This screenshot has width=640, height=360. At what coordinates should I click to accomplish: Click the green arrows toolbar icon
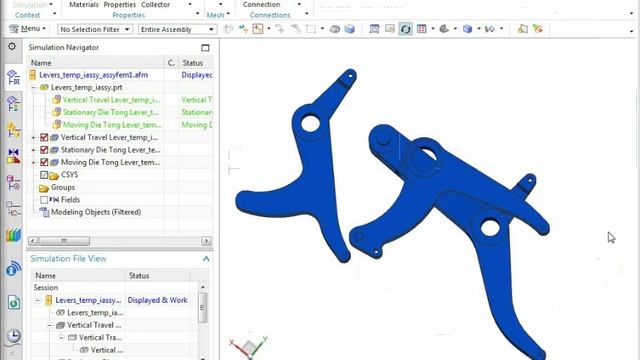[243, 29]
